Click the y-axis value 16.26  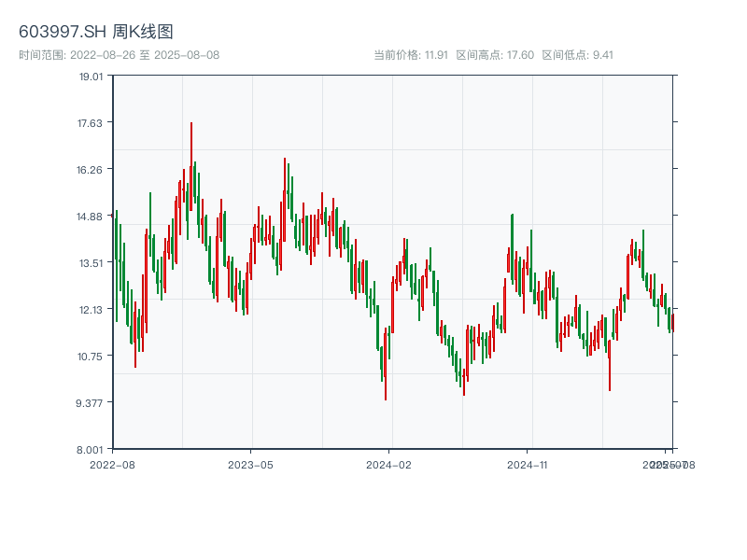pyautogui.click(x=90, y=170)
